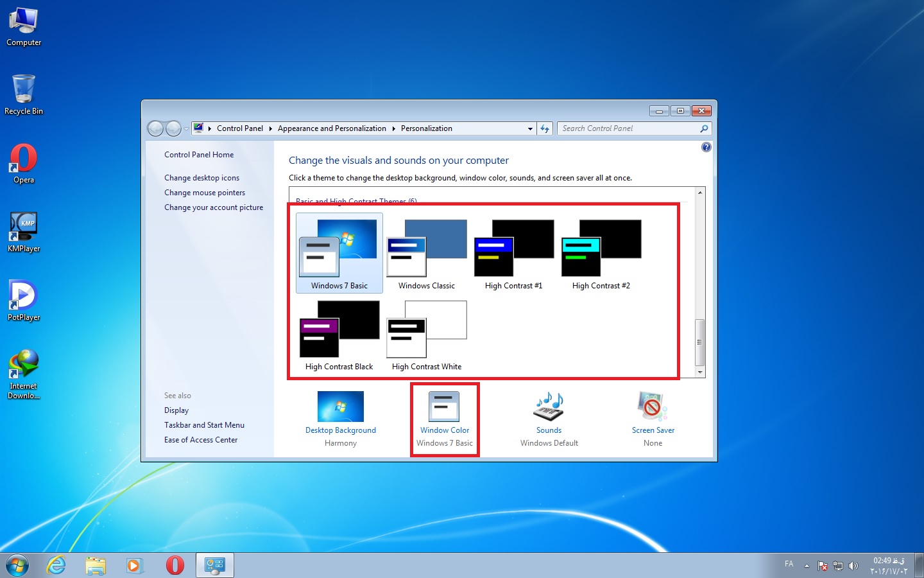Open the taskbar clock and date
924x578 pixels.
pos(889,566)
